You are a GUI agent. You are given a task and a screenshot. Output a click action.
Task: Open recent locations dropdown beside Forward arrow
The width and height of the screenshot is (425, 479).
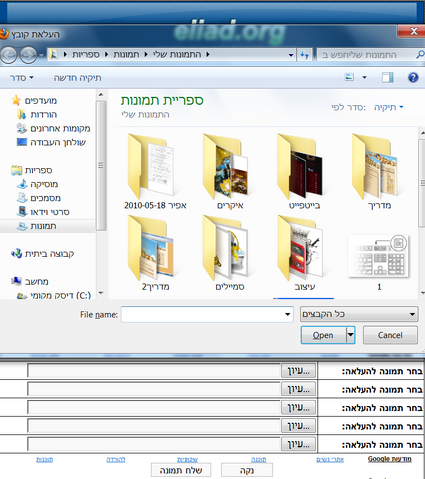(41, 55)
